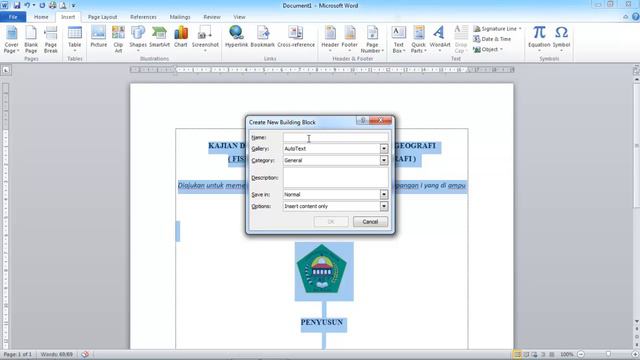Save the document from Quick Access toolbar
Viewport: 640px width, 360px height.
tap(17, 5)
